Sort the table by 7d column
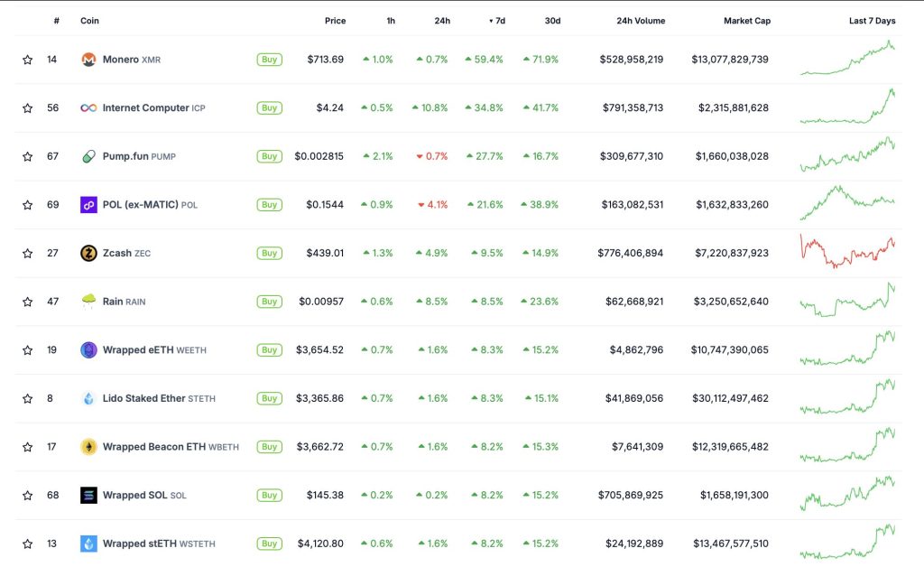The width and height of the screenshot is (924, 567). coord(497,21)
